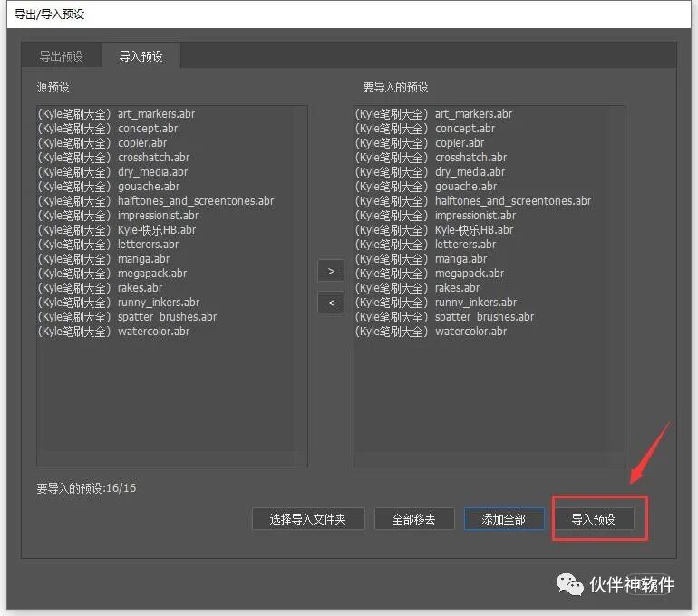Viewport: 698px width, 616px height.
Task: Select rakes.abr in the 源预设 list
Action: [x=100, y=288]
